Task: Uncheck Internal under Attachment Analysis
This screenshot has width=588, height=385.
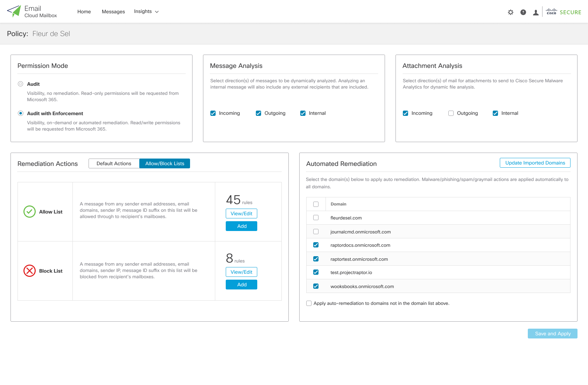Action: (495, 113)
